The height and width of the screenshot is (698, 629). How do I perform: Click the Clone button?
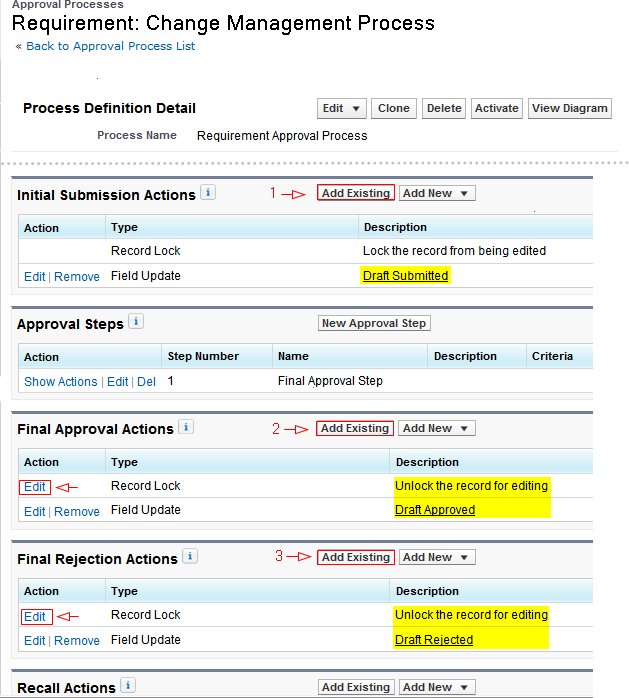click(394, 109)
